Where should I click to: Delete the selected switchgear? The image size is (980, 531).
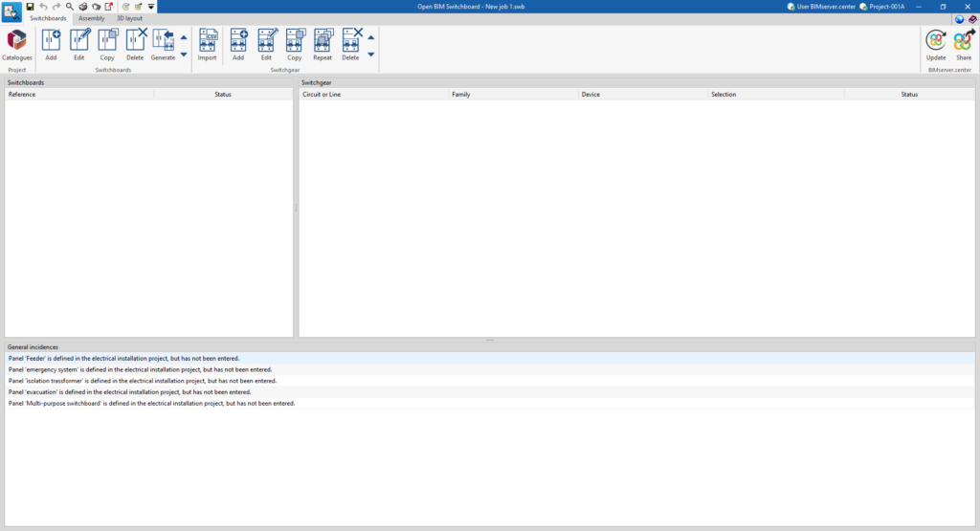pyautogui.click(x=350, y=45)
